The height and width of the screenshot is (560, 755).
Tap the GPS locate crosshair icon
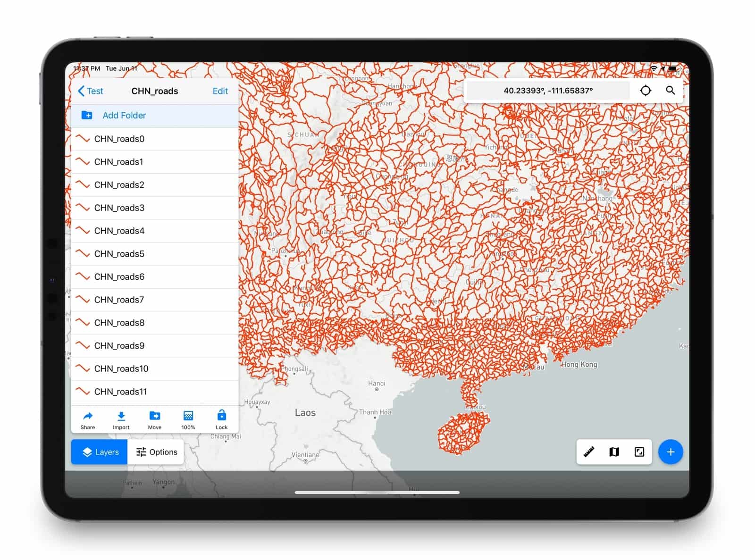pyautogui.click(x=646, y=91)
